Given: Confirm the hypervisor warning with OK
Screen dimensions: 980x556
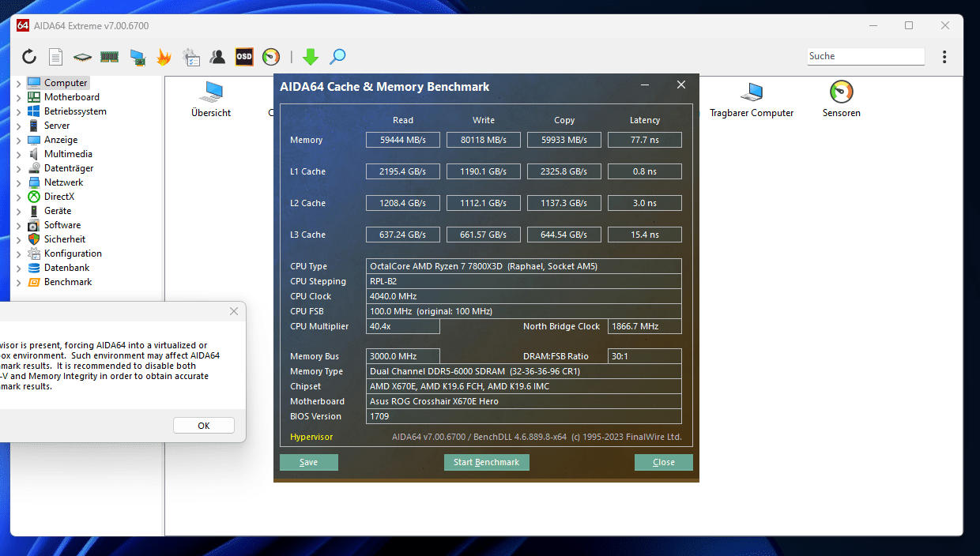Looking at the screenshot, I should tap(204, 426).
